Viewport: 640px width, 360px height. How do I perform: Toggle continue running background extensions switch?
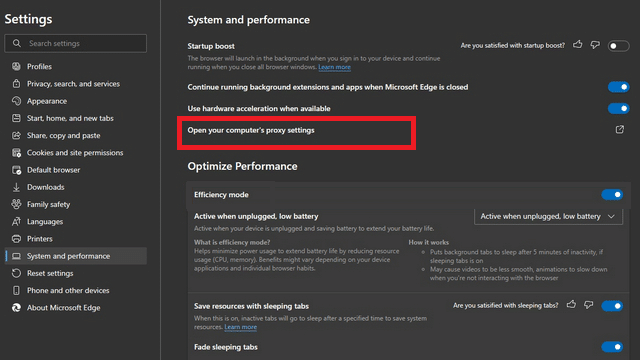point(618,87)
